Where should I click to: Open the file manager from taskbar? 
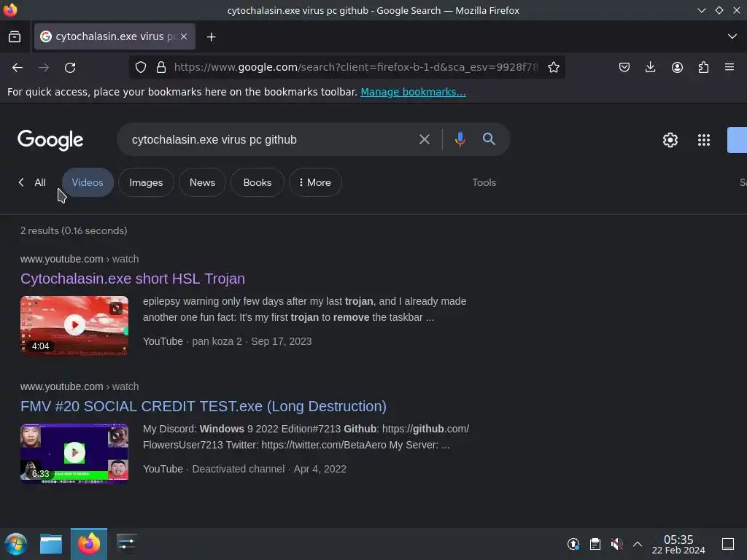coord(51,544)
